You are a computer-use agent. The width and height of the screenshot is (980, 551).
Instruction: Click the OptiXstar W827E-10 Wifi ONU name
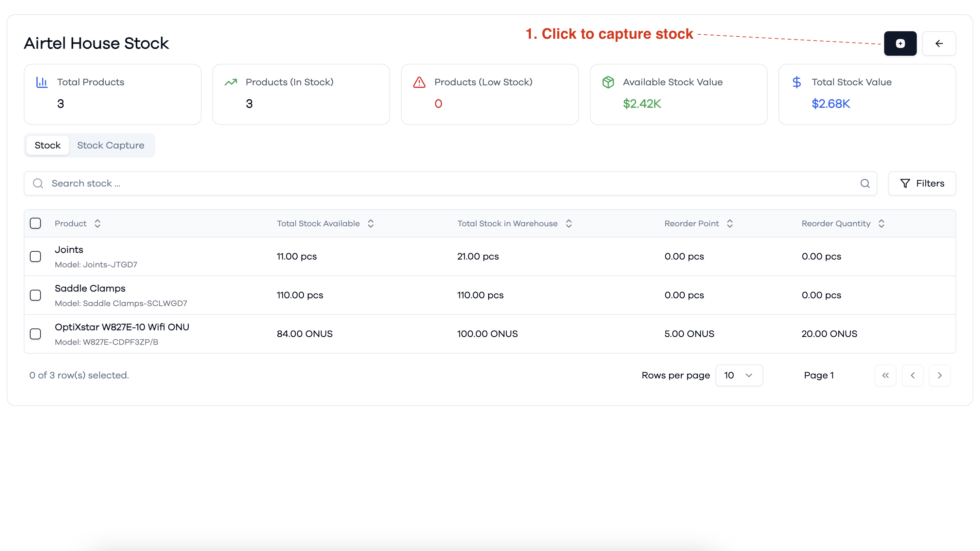[x=122, y=327]
